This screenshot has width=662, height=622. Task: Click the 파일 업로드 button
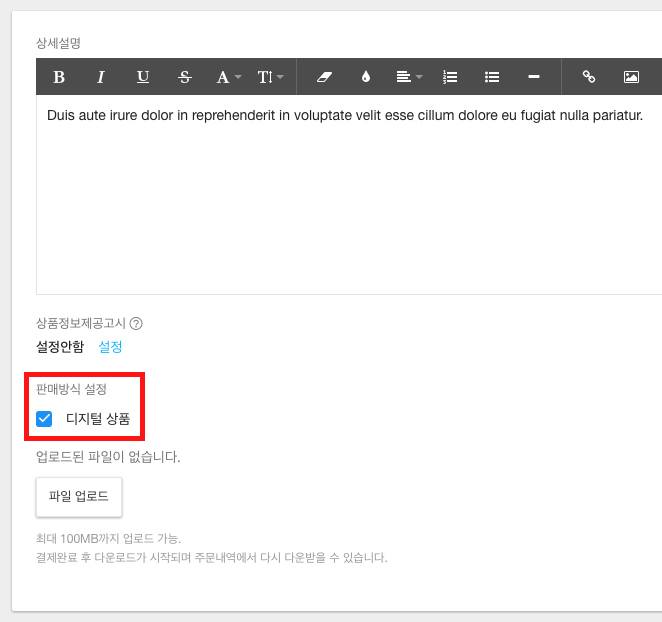[x=79, y=497]
